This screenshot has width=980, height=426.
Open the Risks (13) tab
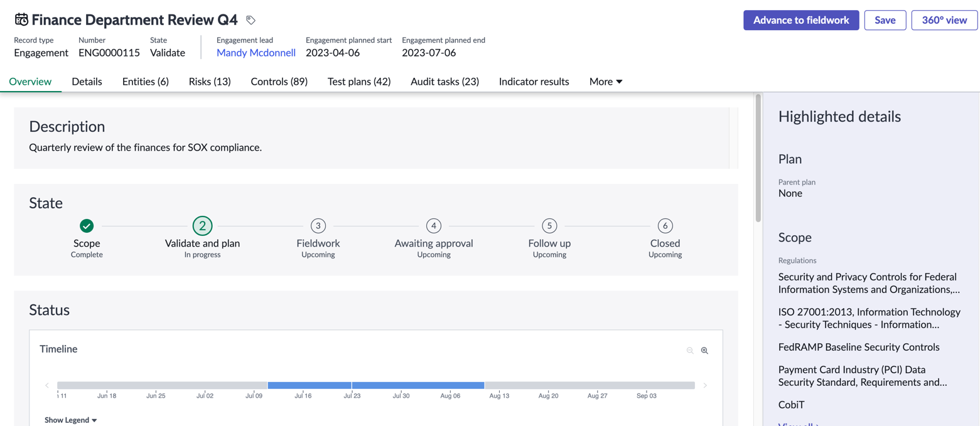(210, 82)
